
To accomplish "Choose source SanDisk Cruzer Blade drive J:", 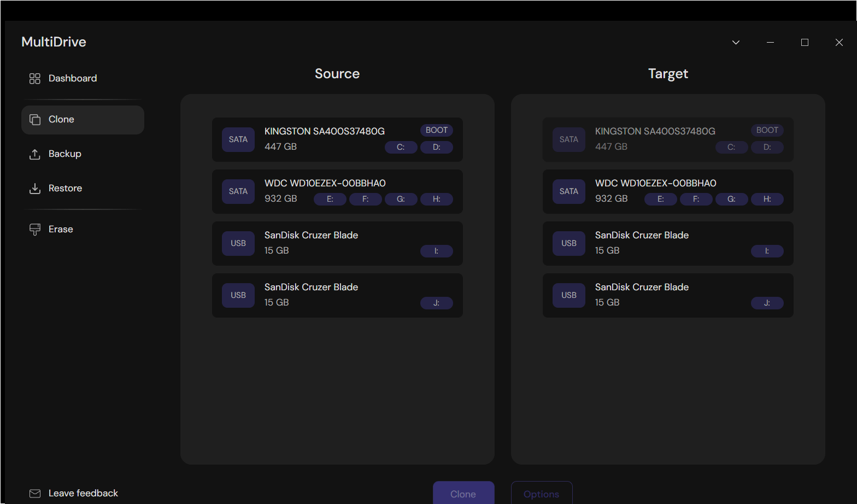I will (x=337, y=295).
